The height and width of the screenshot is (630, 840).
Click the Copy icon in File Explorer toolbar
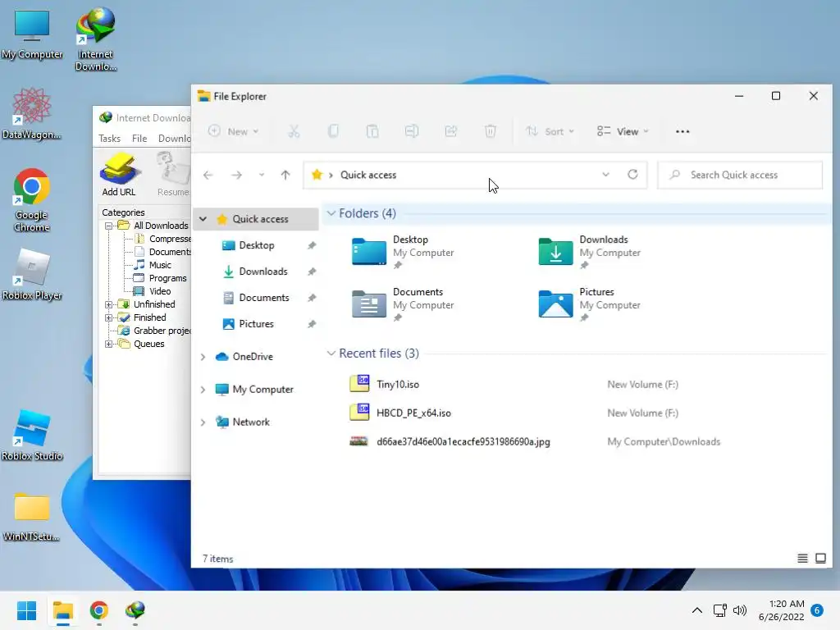tap(333, 131)
